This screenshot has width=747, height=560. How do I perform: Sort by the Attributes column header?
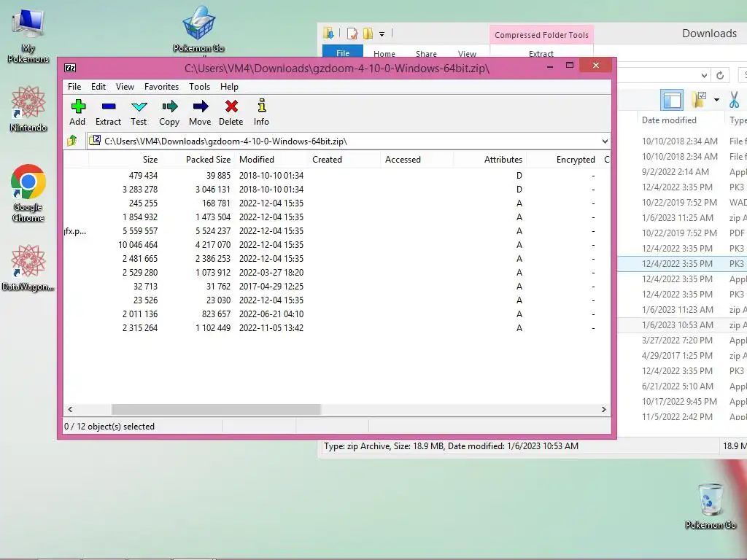(489, 160)
